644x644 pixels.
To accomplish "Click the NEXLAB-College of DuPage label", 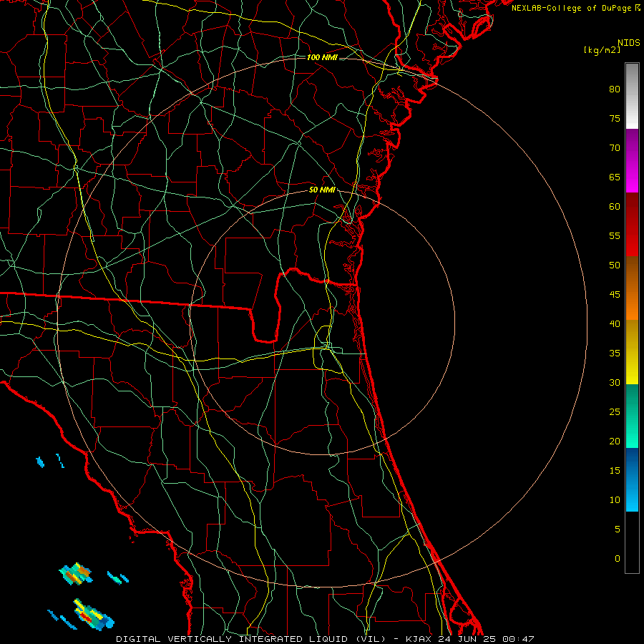I will click(x=571, y=8).
